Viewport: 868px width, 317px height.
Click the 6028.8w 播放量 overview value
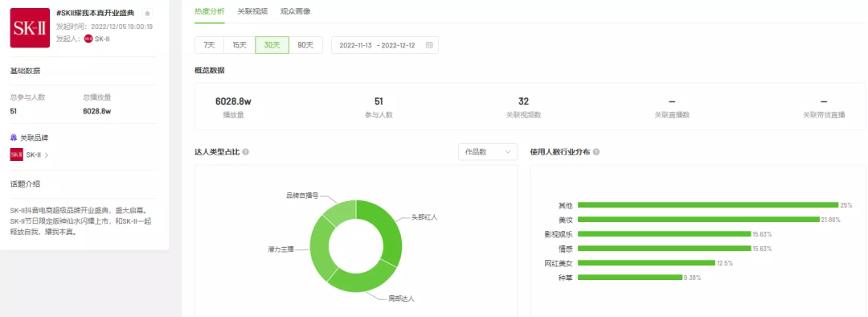tap(233, 101)
